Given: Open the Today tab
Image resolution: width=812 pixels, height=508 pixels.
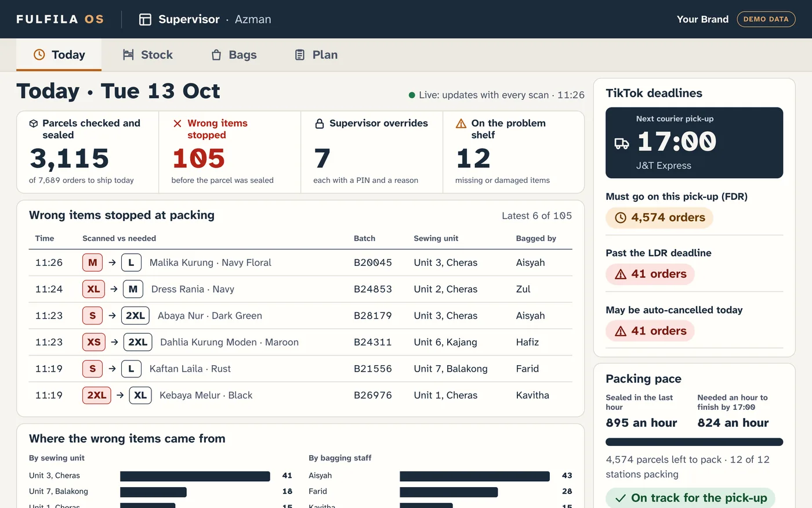Looking at the screenshot, I should click(59, 55).
